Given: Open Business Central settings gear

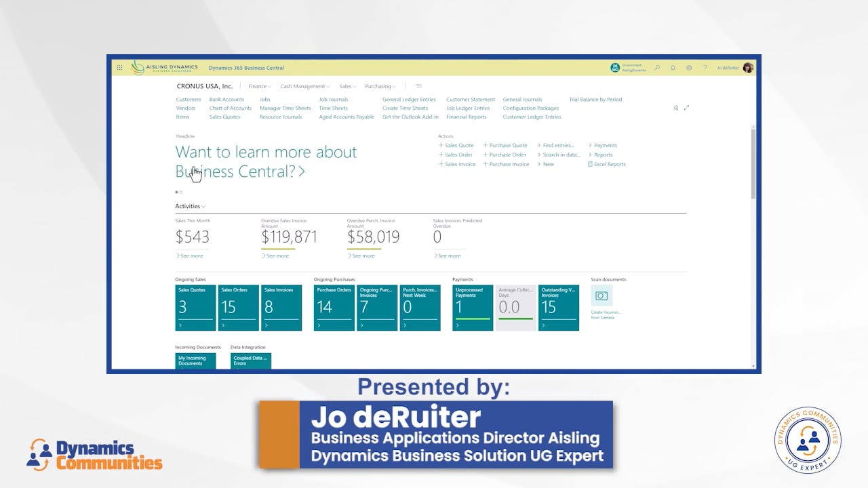Looking at the screenshot, I should (689, 68).
